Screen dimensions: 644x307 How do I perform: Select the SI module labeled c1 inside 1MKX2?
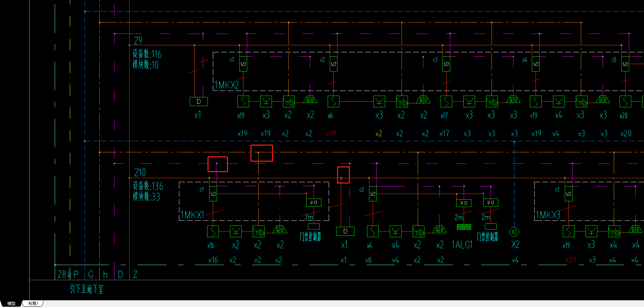[x=243, y=64]
